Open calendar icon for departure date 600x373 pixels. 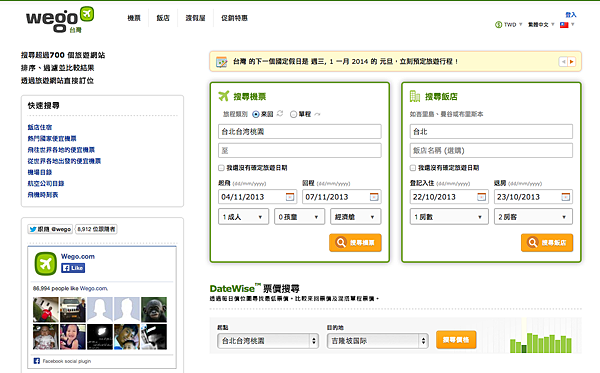click(290, 197)
